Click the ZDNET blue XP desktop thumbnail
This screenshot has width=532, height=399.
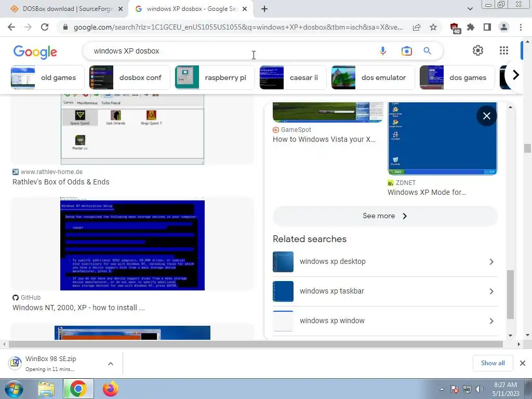(443, 138)
